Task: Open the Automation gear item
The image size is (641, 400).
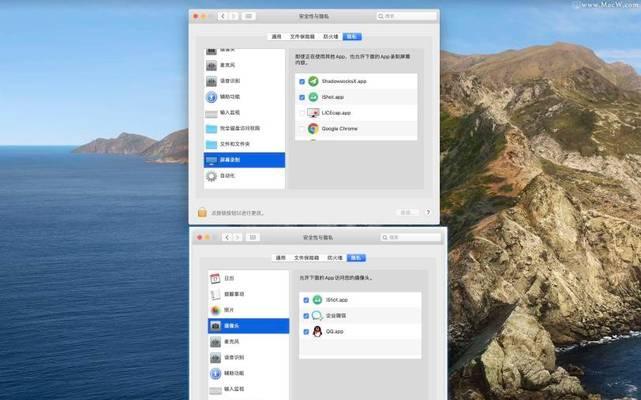Action: [244, 176]
